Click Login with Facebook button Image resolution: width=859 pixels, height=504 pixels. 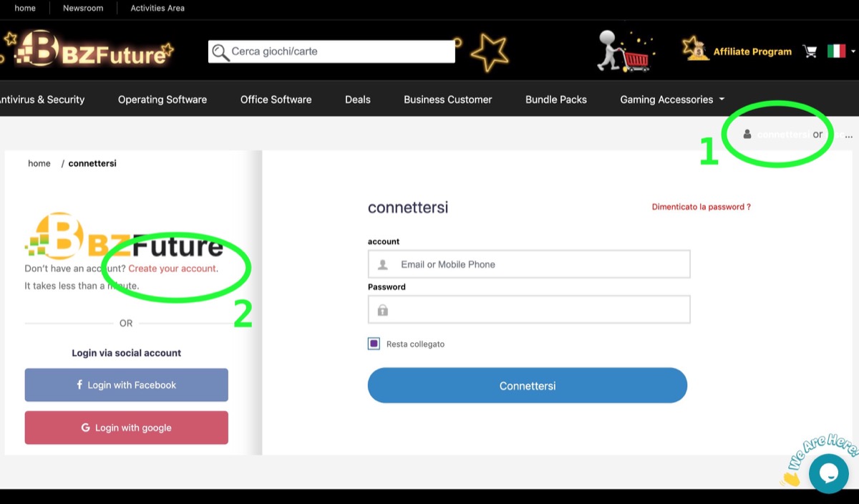[127, 385]
